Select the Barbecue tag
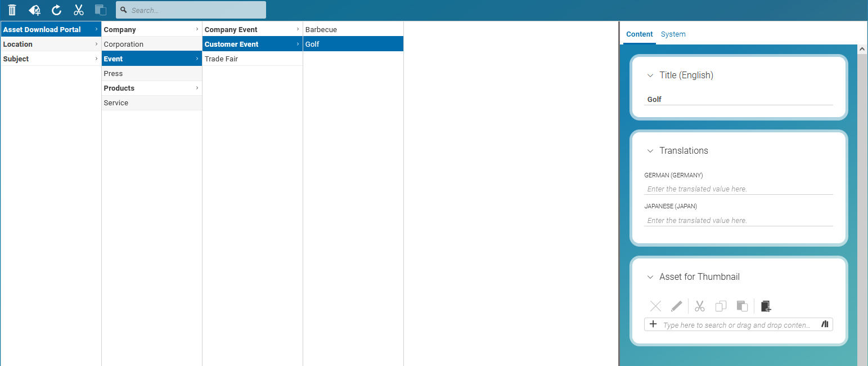Screen dimensions: 868x366 pos(321,29)
